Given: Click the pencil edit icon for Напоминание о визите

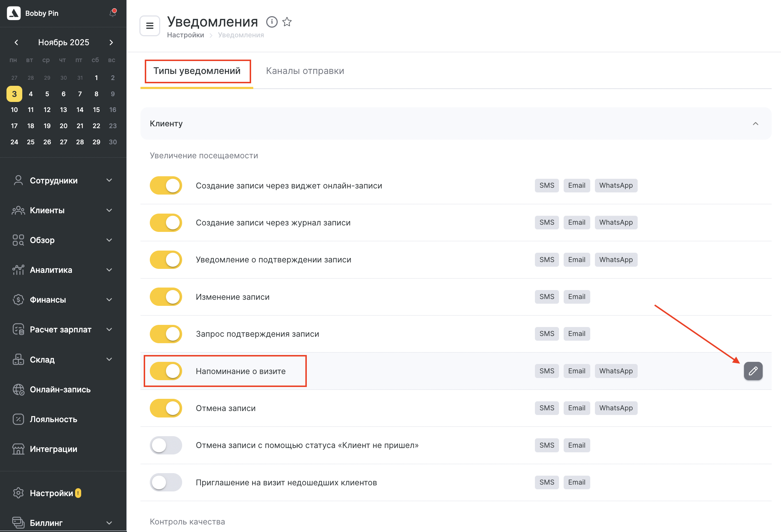Looking at the screenshot, I should click(753, 371).
